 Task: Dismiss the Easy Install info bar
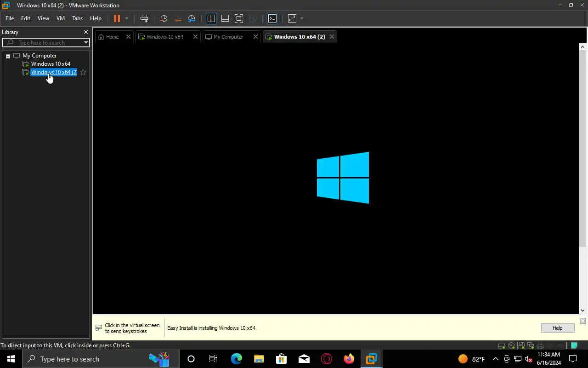point(583,321)
